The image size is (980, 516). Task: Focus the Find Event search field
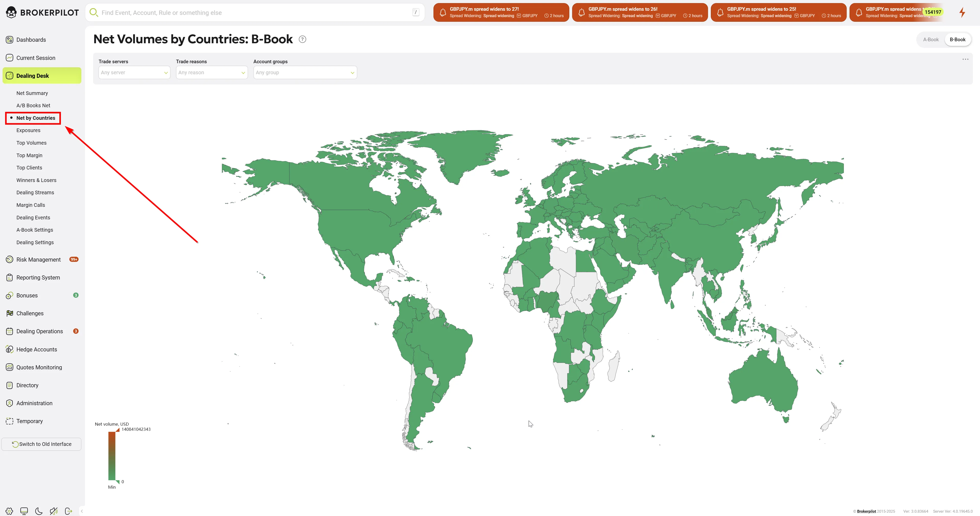pyautogui.click(x=255, y=13)
